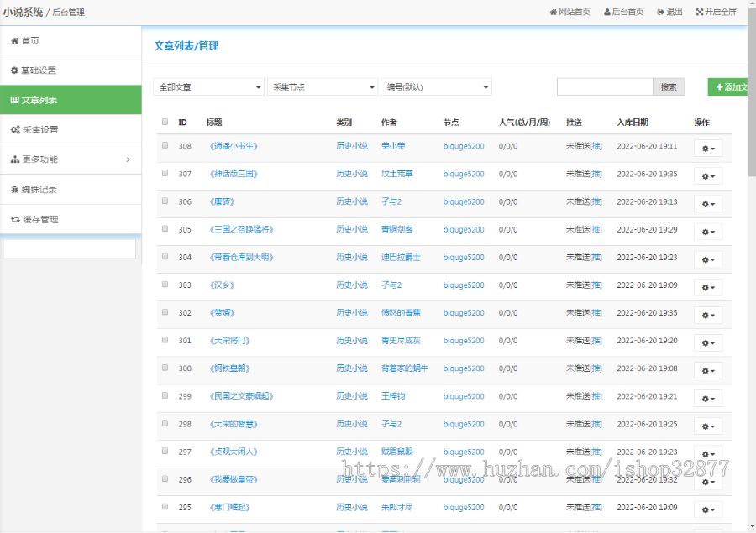Click the 搜索 search button
The image size is (756, 533).
coord(669,87)
